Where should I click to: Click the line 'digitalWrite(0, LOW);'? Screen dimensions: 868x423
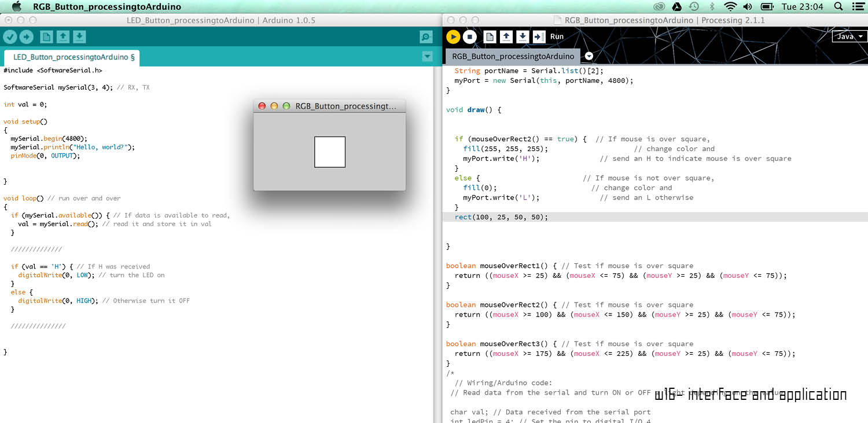[x=56, y=275]
